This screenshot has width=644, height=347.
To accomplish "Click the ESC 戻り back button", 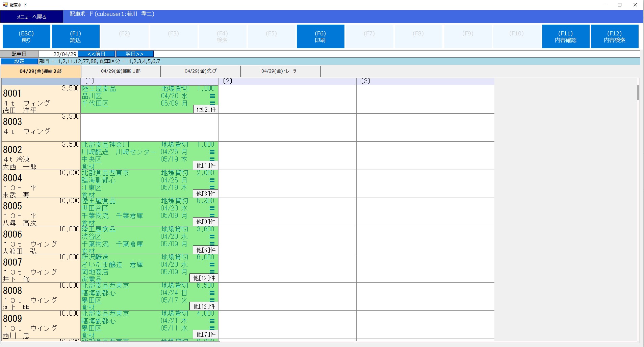I will click(x=26, y=36).
